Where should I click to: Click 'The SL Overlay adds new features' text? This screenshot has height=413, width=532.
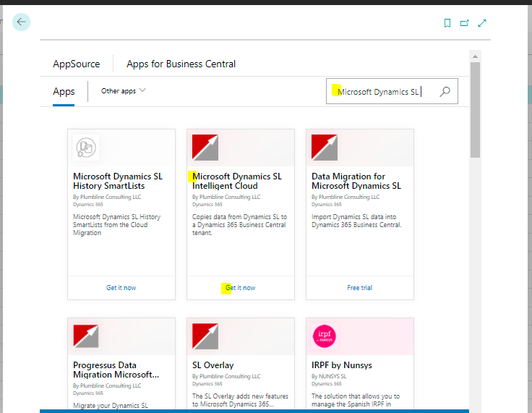240,400
